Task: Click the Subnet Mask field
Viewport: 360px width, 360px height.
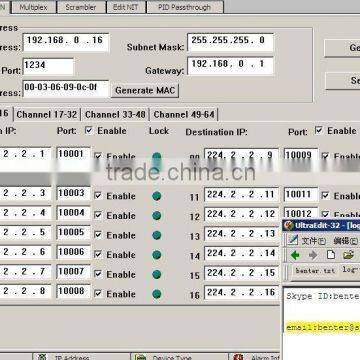Action: 230,42
